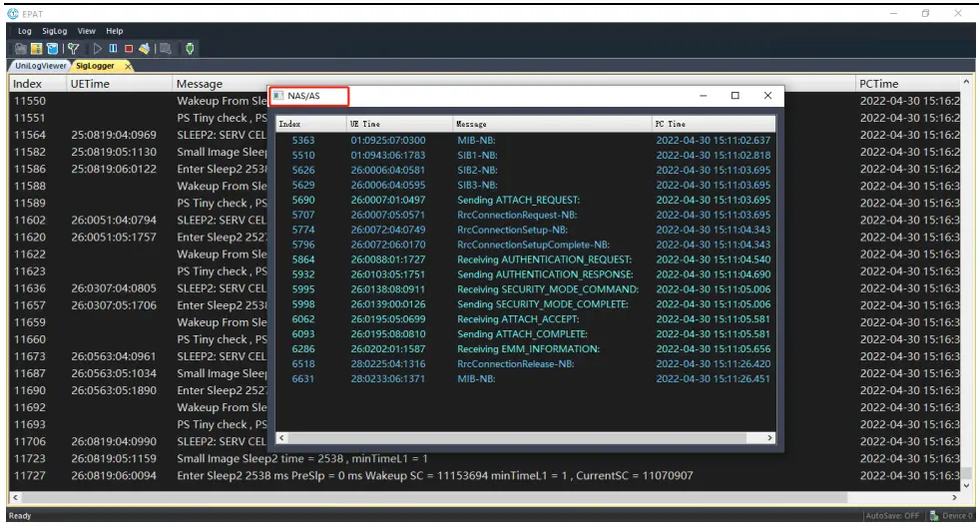Clear the log with the broom icon

tap(144, 48)
